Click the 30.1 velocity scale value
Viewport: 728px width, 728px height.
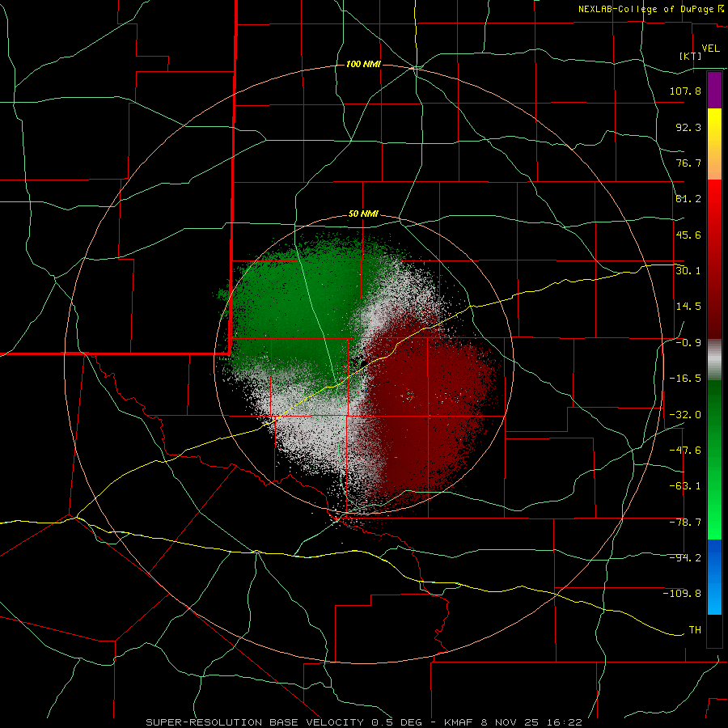pos(688,271)
